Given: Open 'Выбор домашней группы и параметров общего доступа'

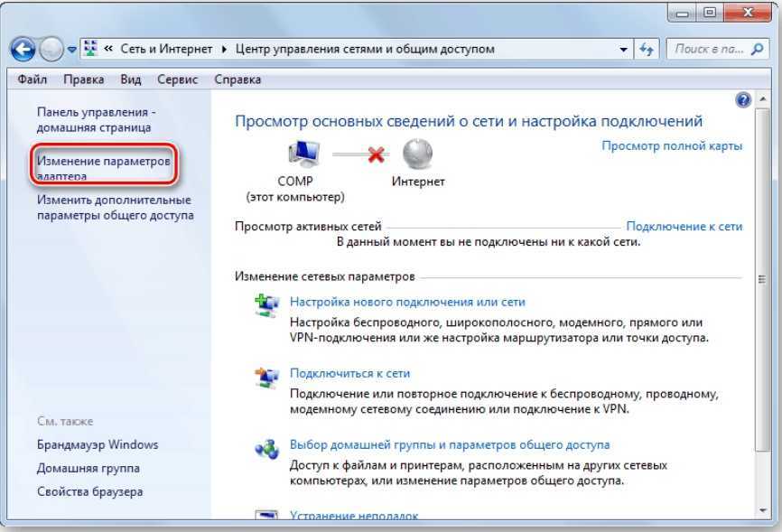Looking at the screenshot, I should (x=450, y=444).
